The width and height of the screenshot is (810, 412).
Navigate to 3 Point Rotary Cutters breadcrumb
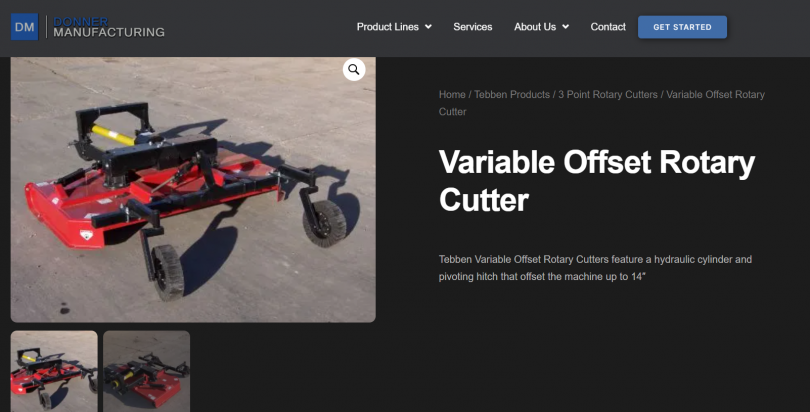608,94
